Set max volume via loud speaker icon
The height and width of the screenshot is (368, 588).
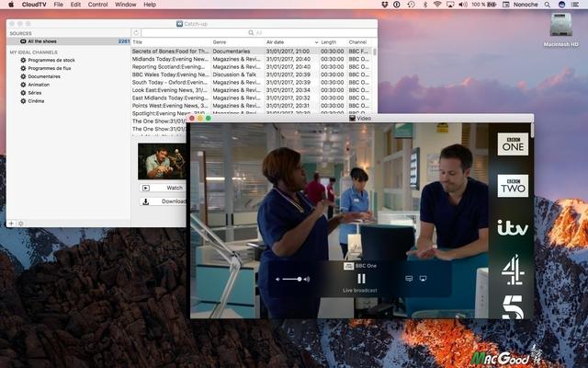click(307, 279)
